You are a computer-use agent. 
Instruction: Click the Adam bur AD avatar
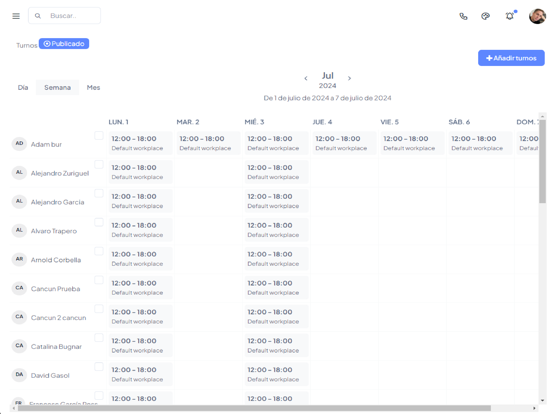pyautogui.click(x=19, y=144)
